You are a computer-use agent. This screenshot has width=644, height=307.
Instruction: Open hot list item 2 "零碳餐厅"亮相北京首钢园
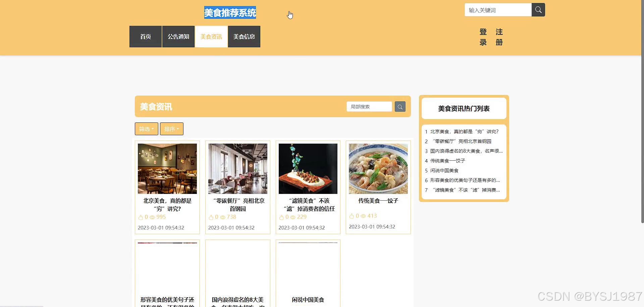(x=461, y=141)
